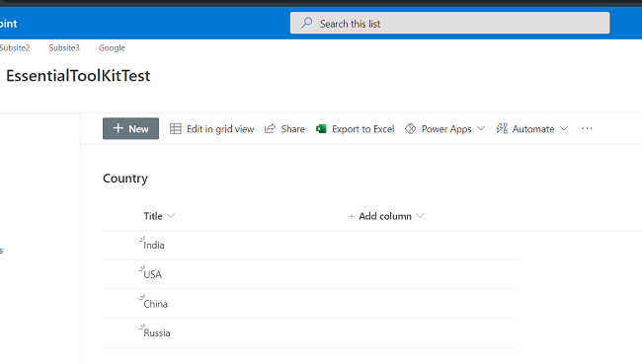Focus the Search this list field
This screenshot has width=642, height=364.
[449, 23]
